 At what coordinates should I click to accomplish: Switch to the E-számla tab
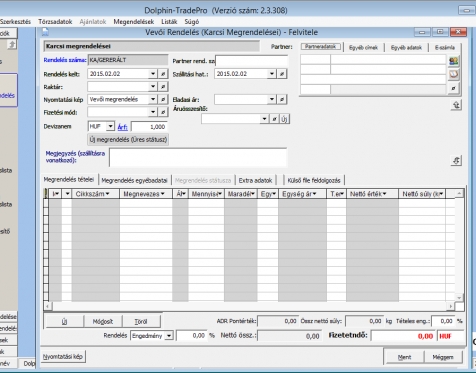[x=445, y=47]
